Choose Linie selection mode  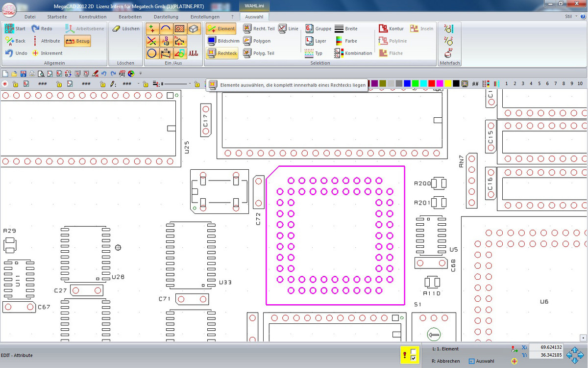click(289, 28)
